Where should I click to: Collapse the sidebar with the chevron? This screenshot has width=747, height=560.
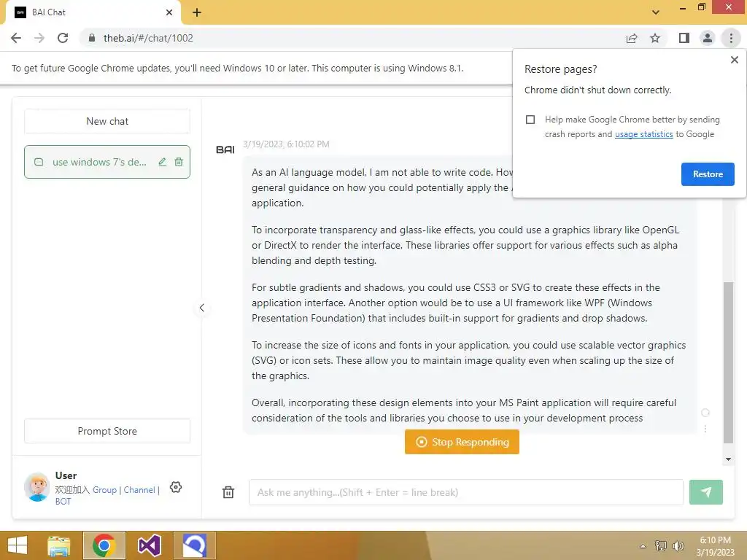202,308
